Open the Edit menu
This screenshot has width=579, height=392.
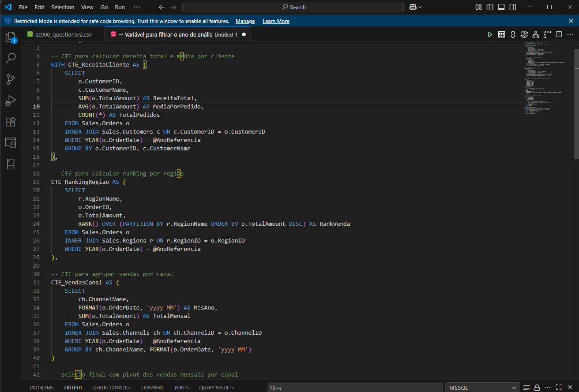pos(39,7)
